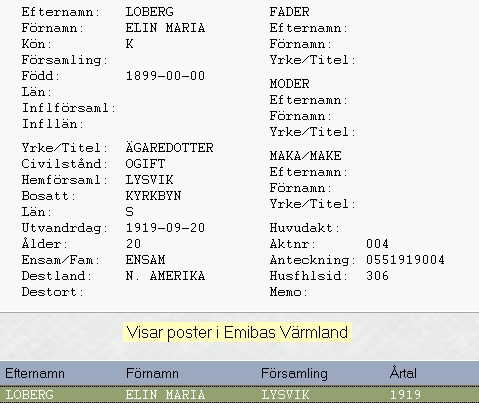Click the emigration date 1919-09-20
Viewport: 479px width, 408px height.
pos(165,228)
